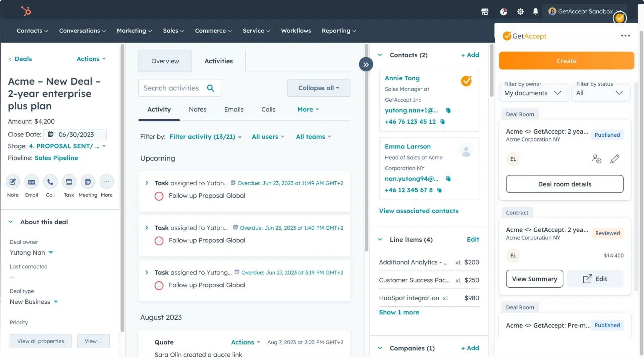Open View associated contacts link
The width and height of the screenshot is (644, 362).
(419, 211)
